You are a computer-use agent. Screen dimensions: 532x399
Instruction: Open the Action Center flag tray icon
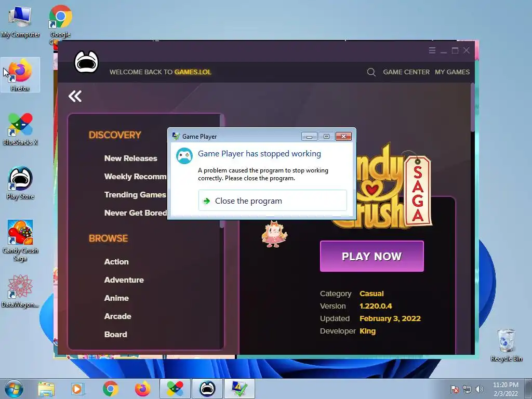tap(455, 390)
